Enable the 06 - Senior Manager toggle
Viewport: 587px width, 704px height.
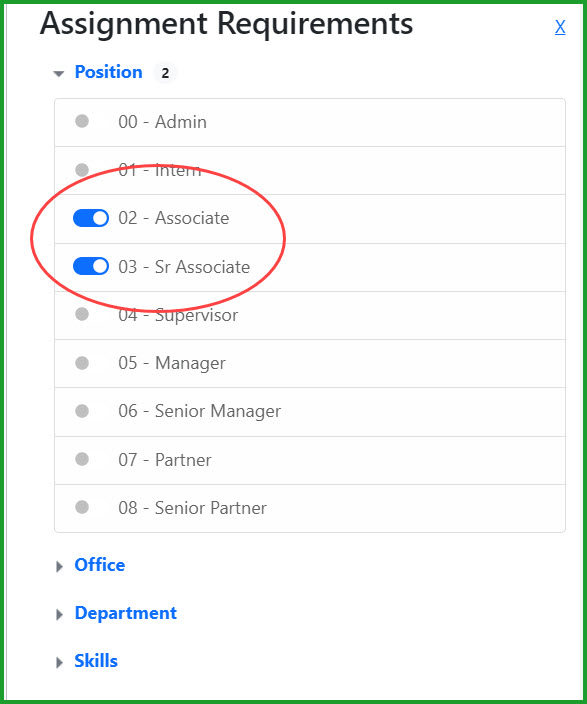click(x=82, y=411)
